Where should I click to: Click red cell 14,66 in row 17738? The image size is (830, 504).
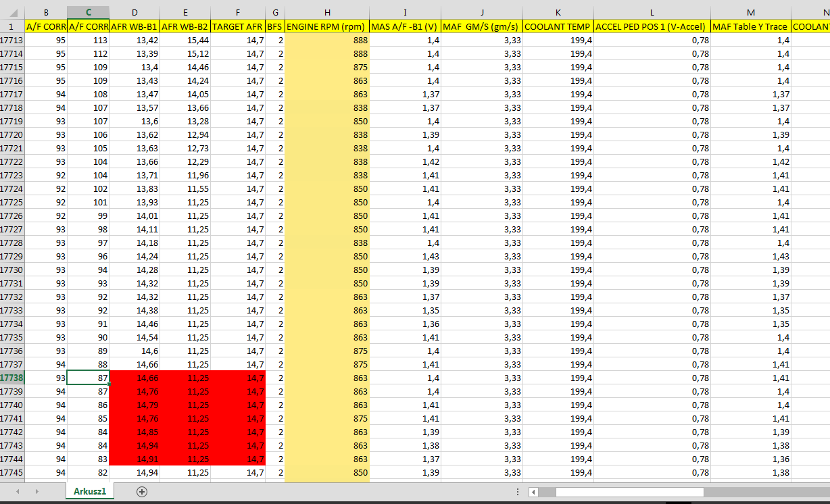(135, 378)
